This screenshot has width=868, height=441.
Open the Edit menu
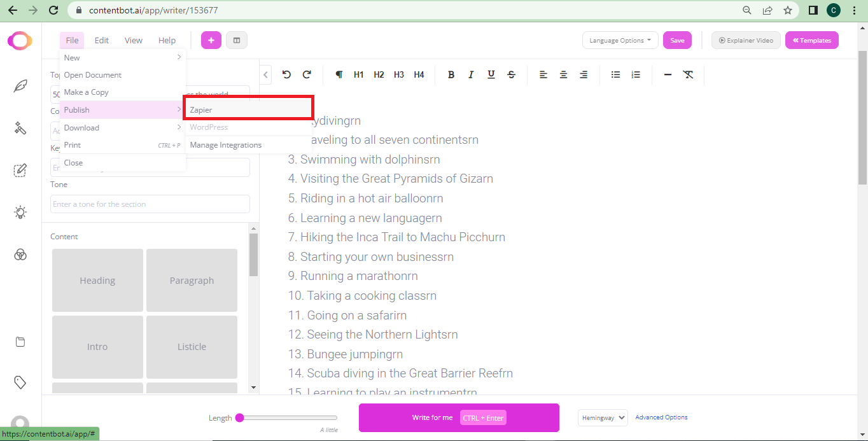(101, 39)
